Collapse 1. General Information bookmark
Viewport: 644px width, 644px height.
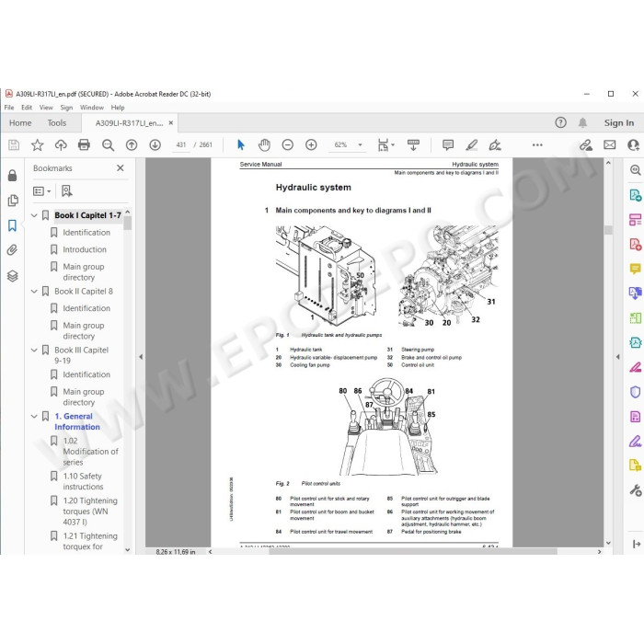coord(35,416)
